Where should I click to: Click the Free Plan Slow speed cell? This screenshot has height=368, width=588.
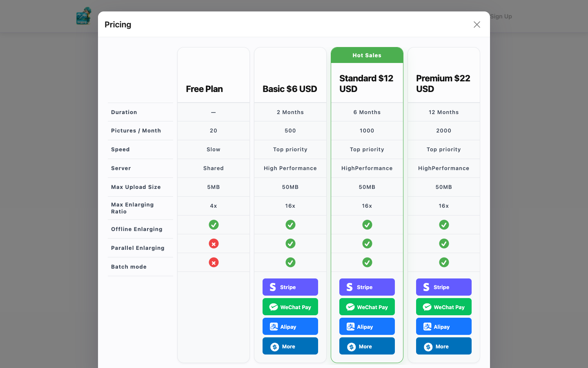(x=214, y=150)
